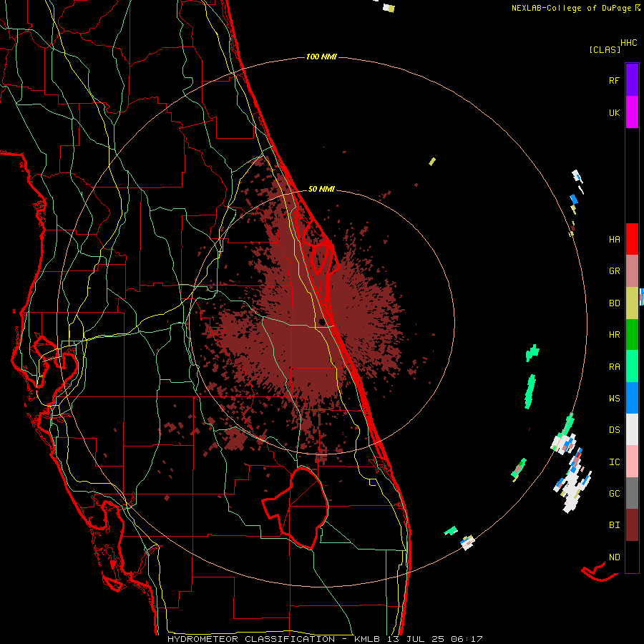The width and height of the screenshot is (644, 644).
Task: Click the DS legend label
Action: [614, 429]
